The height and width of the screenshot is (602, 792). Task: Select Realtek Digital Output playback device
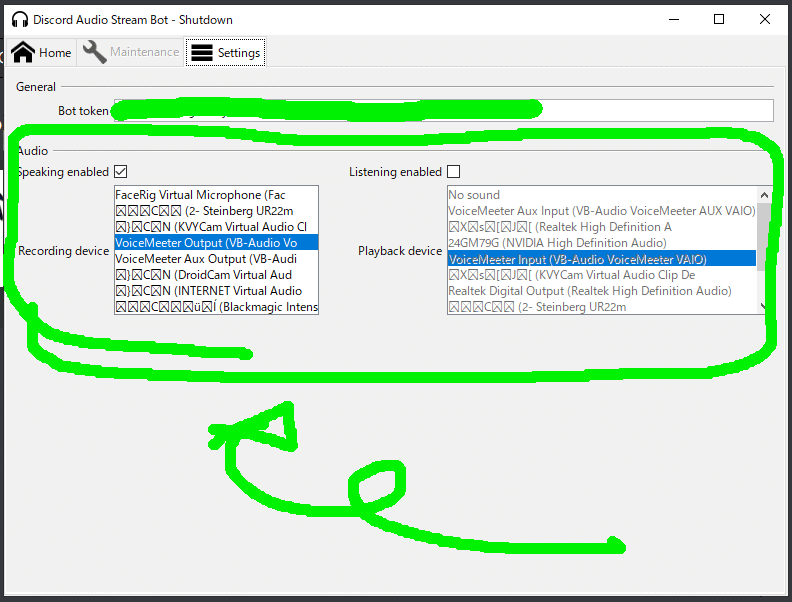point(602,291)
